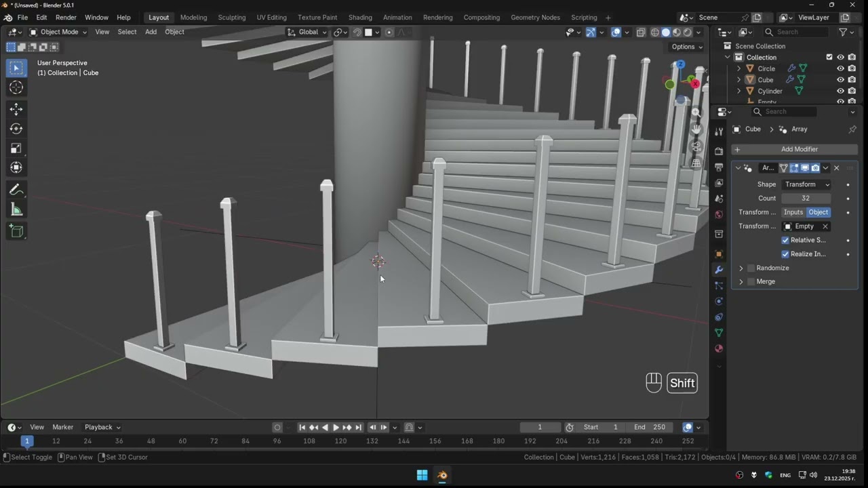Open the Global transform orientation dropdown
868x488 pixels.
coord(307,32)
